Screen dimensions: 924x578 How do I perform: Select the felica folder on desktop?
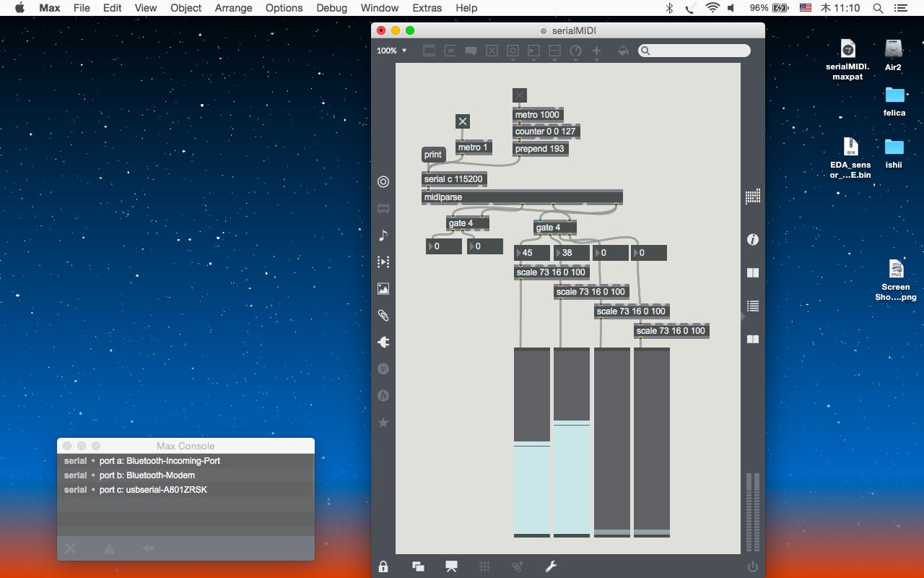tap(894, 101)
